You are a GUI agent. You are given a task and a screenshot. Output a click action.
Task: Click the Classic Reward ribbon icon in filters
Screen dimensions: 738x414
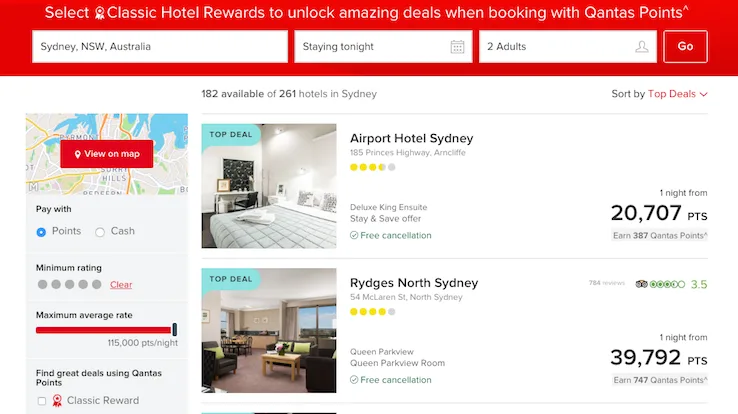[57, 400]
